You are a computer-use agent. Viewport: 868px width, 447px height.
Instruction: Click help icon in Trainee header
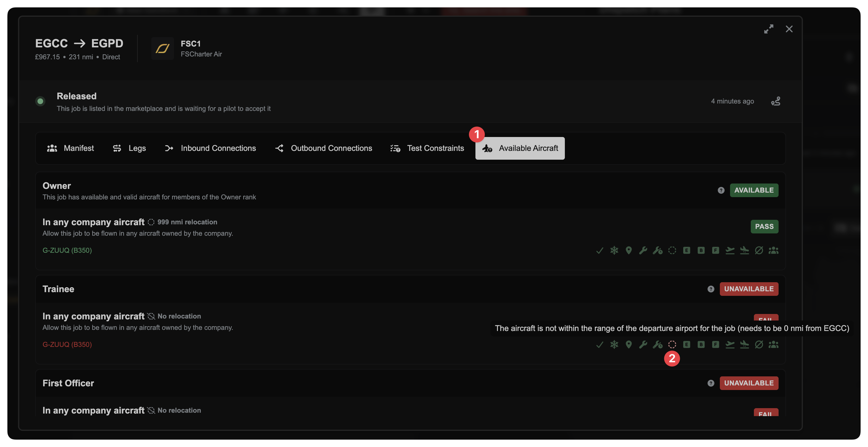point(711,289)
